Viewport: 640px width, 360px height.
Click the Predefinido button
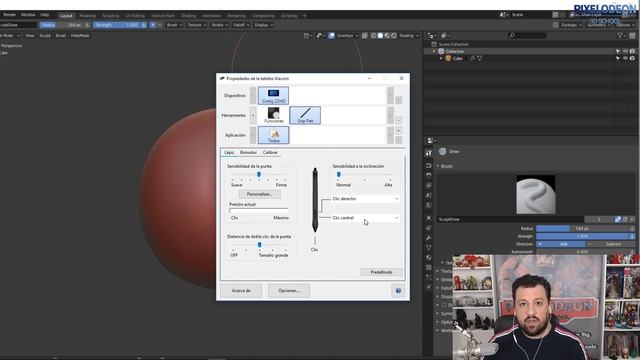click(381, 272)
